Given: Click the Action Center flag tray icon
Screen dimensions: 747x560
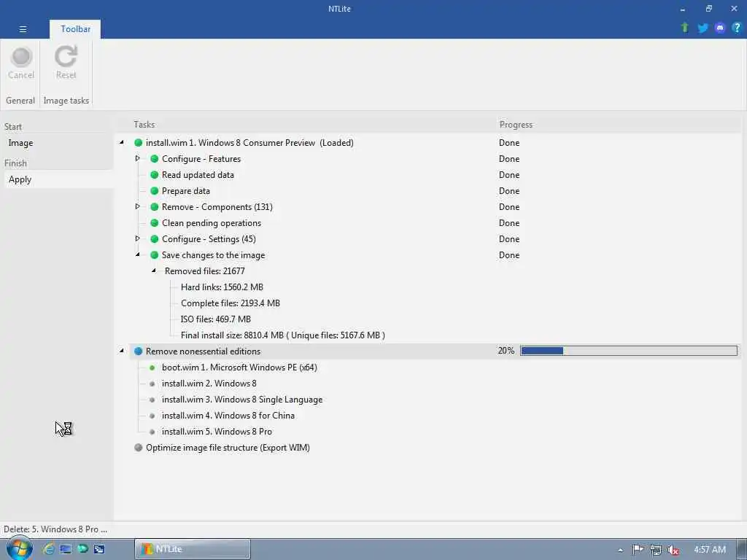Looking at the screenshot, I should [x=638, y=550].
